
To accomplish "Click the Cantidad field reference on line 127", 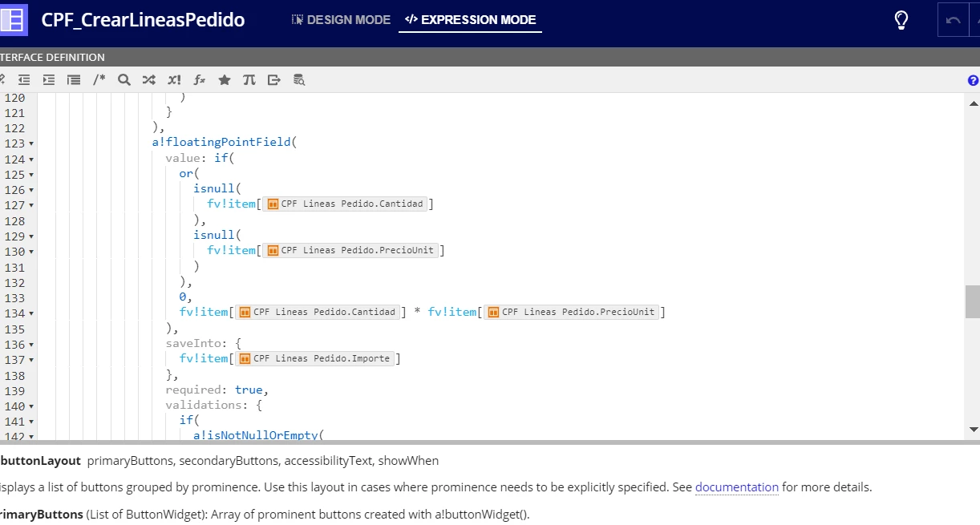I will tap(345, 204).
